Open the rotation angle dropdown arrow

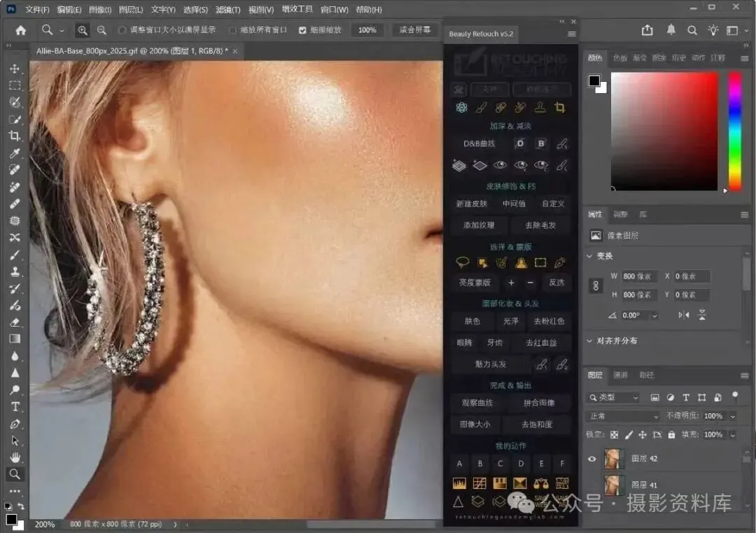pos(654,315)
